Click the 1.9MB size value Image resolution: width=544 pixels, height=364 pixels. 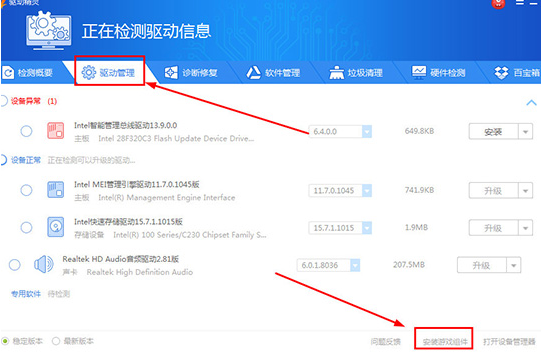tap(416, 227)
